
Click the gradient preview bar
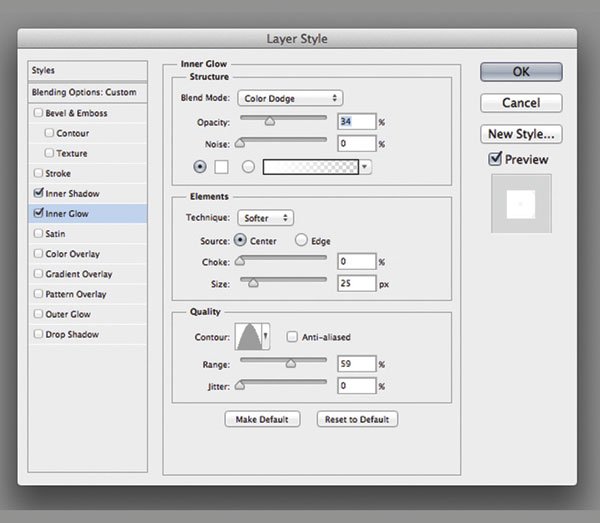click(309, 167)
